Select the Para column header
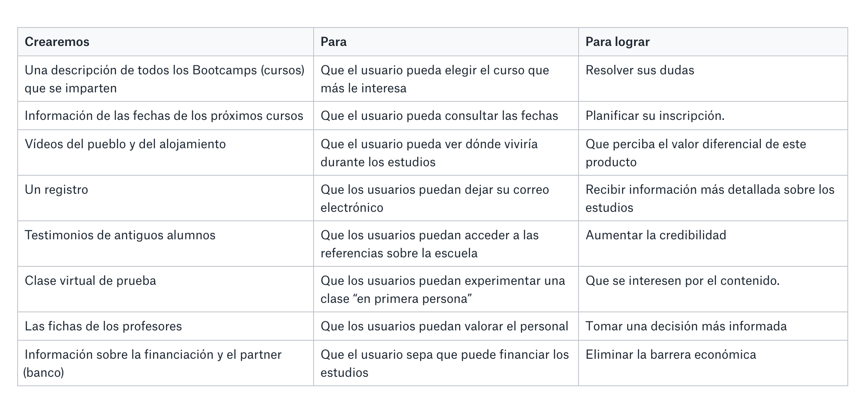Viewport: 868px width, 409px height. pyautogui.click(x=446, y=42)
